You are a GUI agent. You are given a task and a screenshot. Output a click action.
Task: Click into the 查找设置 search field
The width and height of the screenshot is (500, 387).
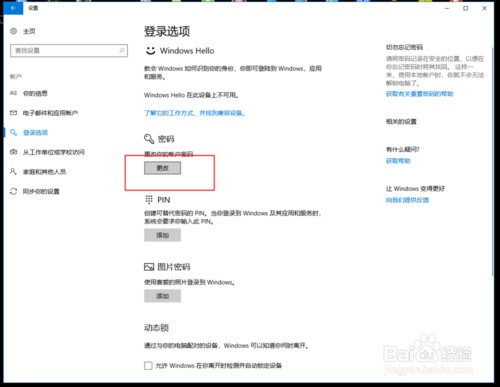[69, 50]
